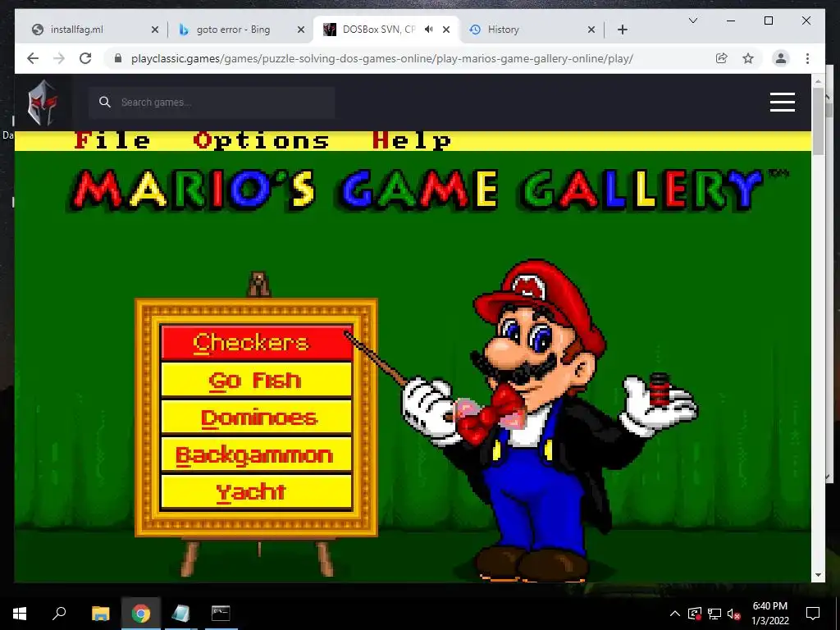Click the Chrome taskbar icon
This screenshot has height=630, width=840.
(140, 614)
